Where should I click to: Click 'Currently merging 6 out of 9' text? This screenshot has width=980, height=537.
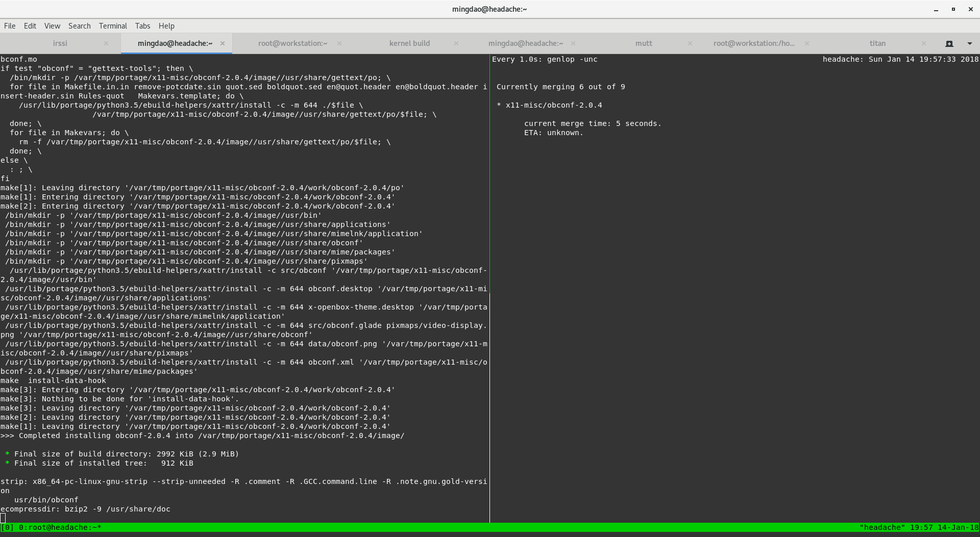[561, 87]
